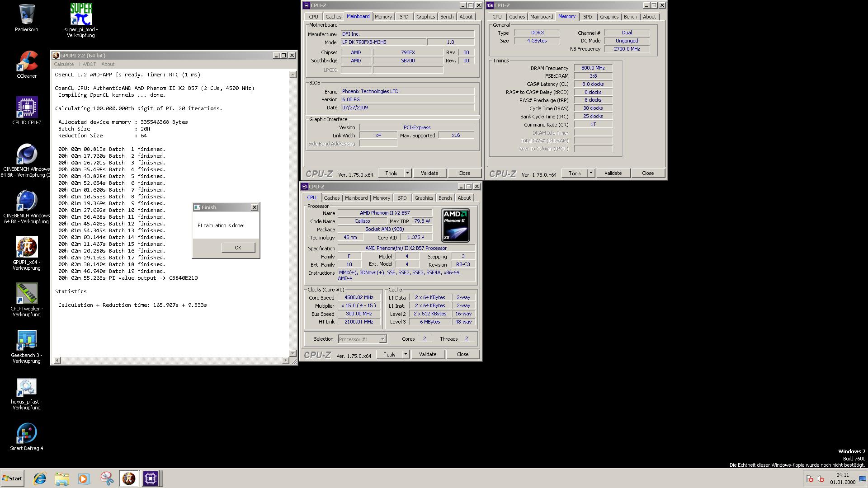Click the volume tray icon

pos(821,479)
